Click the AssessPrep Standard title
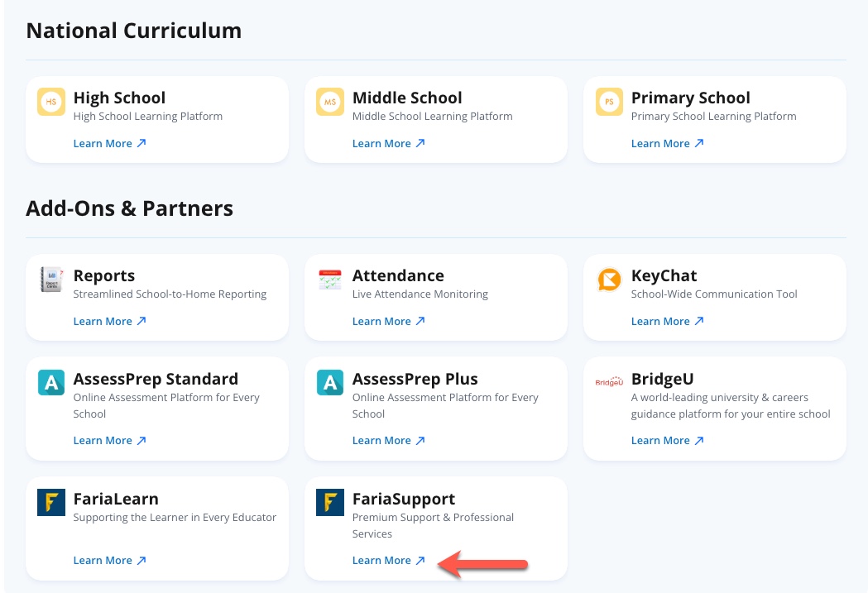Viewport: 868px width, 593px height. [156, 379]
